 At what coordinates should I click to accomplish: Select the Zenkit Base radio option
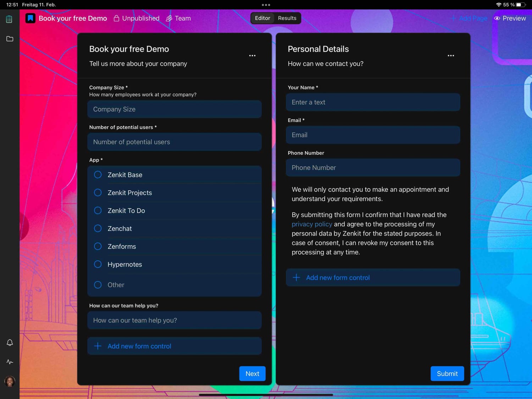98,175
